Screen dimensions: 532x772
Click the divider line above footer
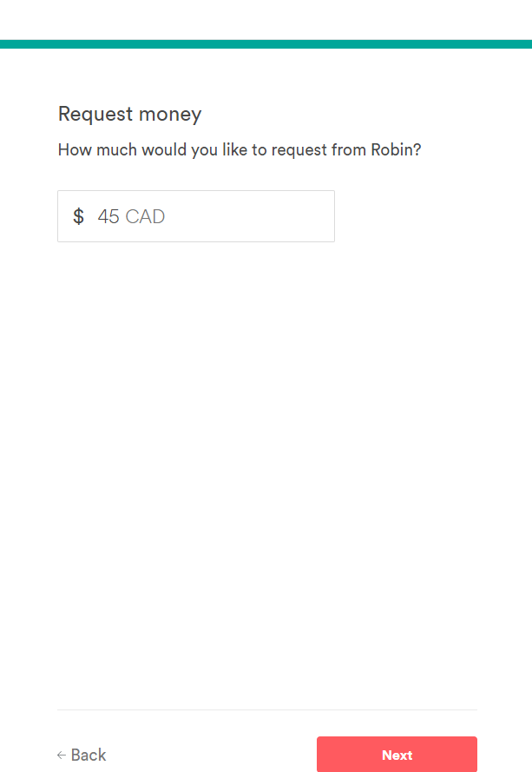coord(267,709)
